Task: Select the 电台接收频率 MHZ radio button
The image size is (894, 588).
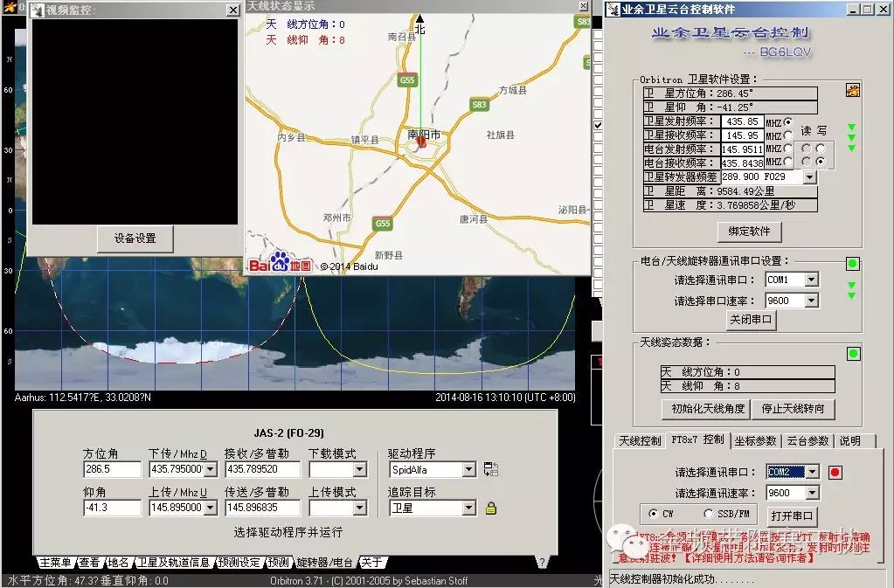Action: 788,162
